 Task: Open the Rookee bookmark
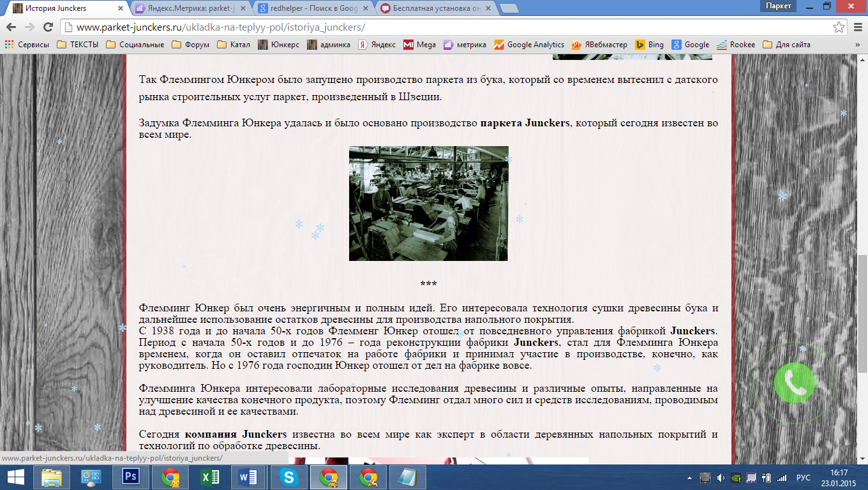coord(736,45)
